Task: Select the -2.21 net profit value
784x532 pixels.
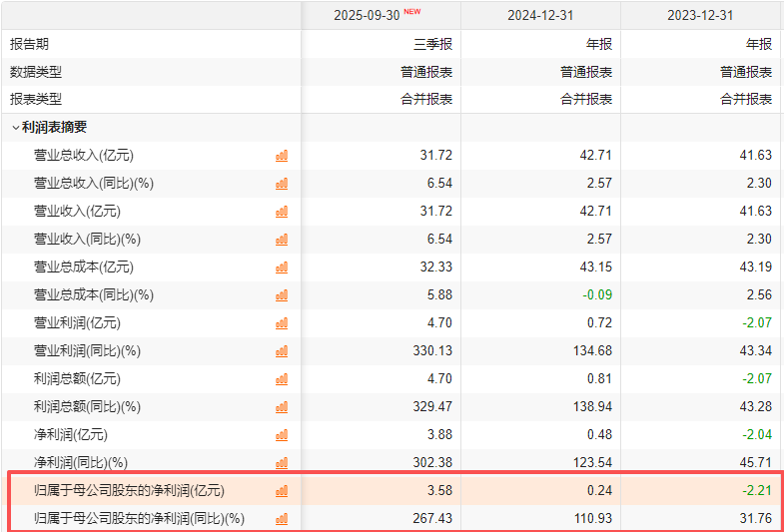Action: click(x=755, y=491)
